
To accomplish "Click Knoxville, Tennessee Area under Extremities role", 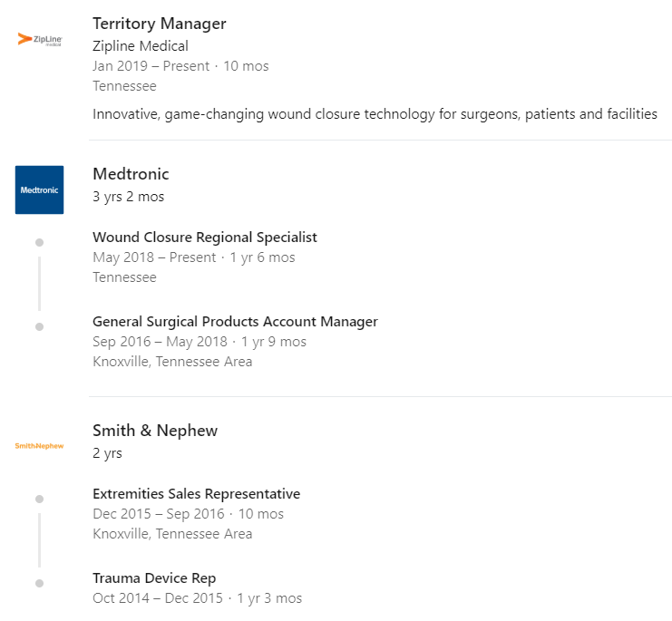I will click(172, 534).
